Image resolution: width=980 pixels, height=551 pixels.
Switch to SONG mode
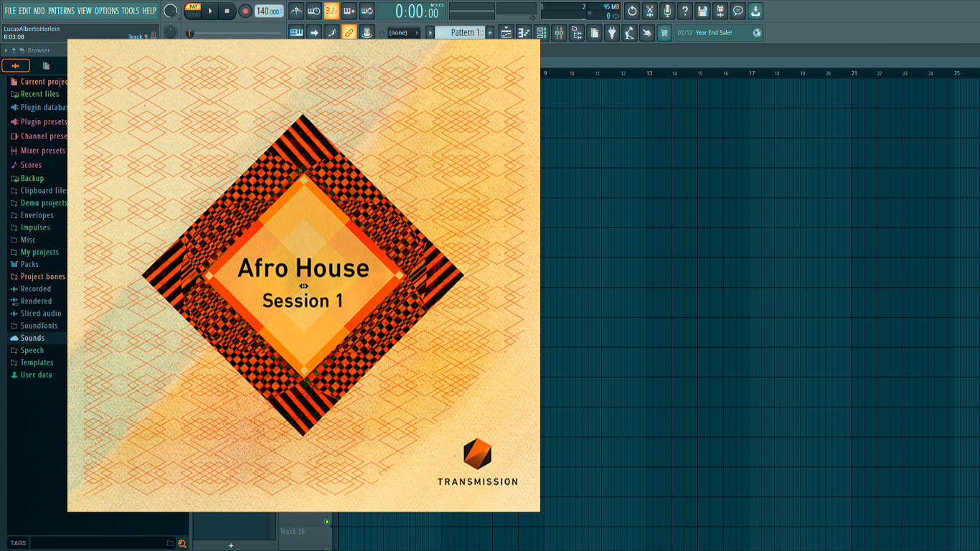click(193, 15)
